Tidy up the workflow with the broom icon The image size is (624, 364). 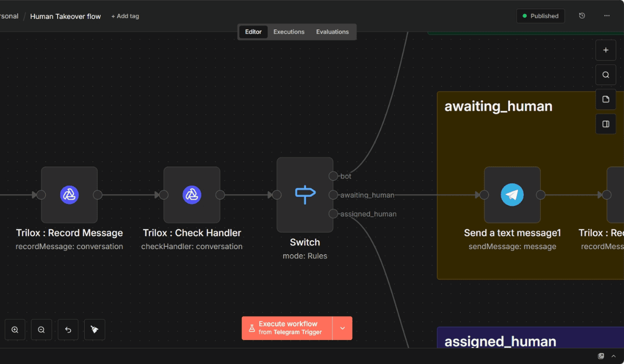(x=94, y=329)
